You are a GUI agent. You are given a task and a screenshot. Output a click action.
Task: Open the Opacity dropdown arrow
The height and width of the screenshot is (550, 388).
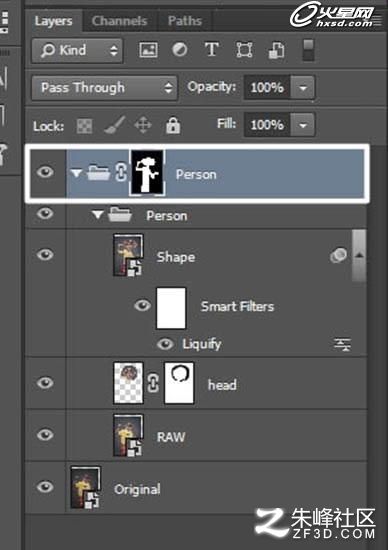tap(303, 87)
